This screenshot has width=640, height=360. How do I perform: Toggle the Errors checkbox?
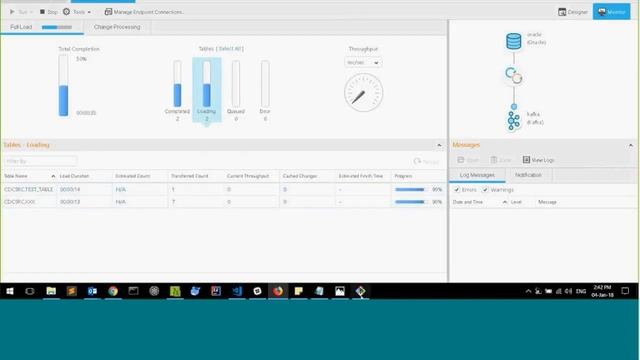pos(457,190)
